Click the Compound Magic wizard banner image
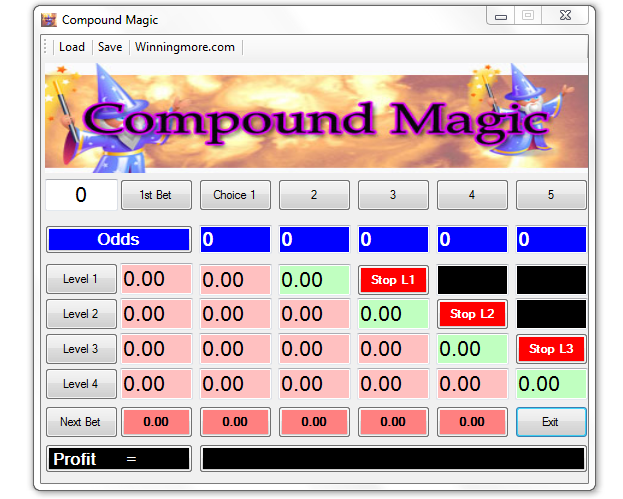This screenshot has width=623, height=499. pyautogui.click(x=316, y=118)
